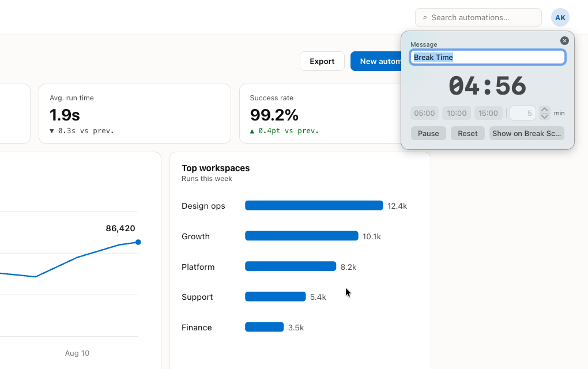The height and width of the screenshot is (369, 588).
Task: Click the Finance workspace label
Action: pos(197,327)
